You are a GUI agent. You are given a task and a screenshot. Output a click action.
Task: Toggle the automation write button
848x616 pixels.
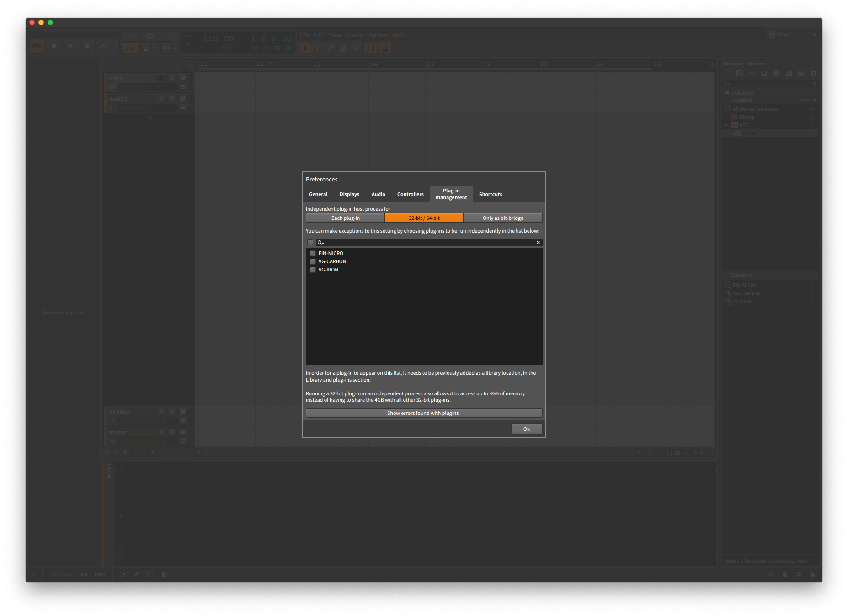(104, 46)
